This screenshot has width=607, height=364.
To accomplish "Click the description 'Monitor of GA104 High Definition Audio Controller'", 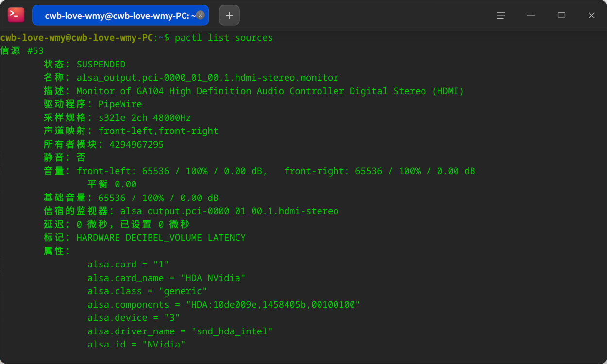I will 210,91.
